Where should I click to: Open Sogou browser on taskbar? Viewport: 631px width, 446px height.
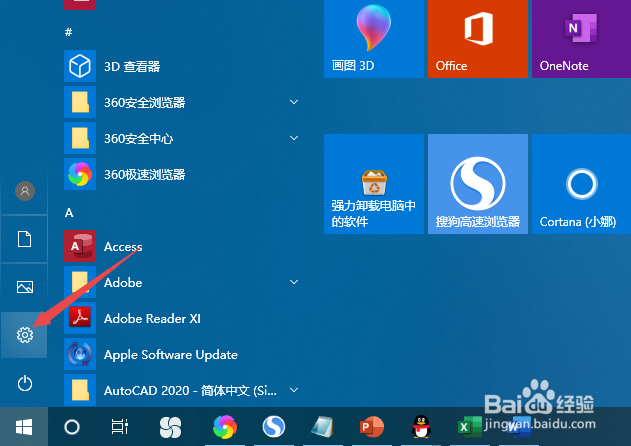pos(274,427)
